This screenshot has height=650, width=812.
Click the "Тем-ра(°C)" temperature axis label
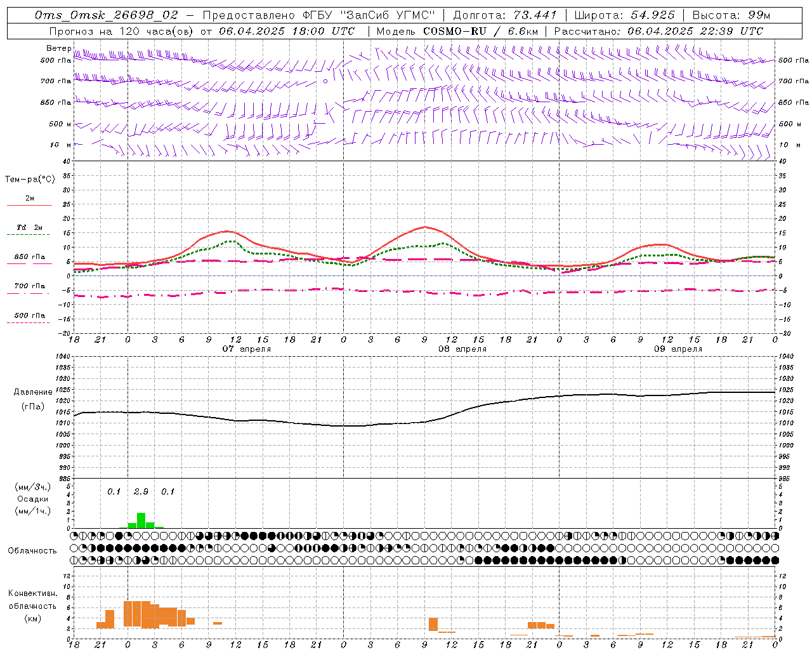tap(30, 180)
